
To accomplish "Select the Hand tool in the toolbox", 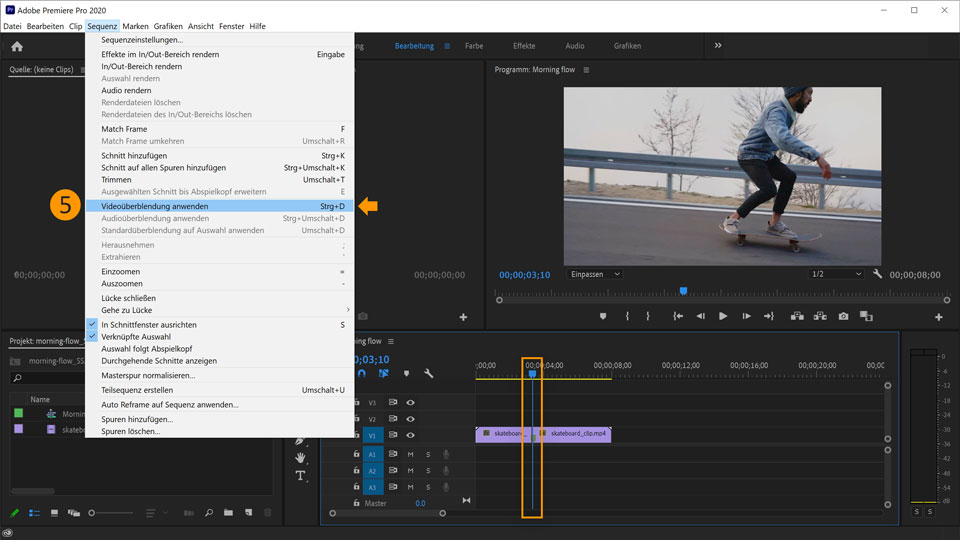I will point(300,457).
